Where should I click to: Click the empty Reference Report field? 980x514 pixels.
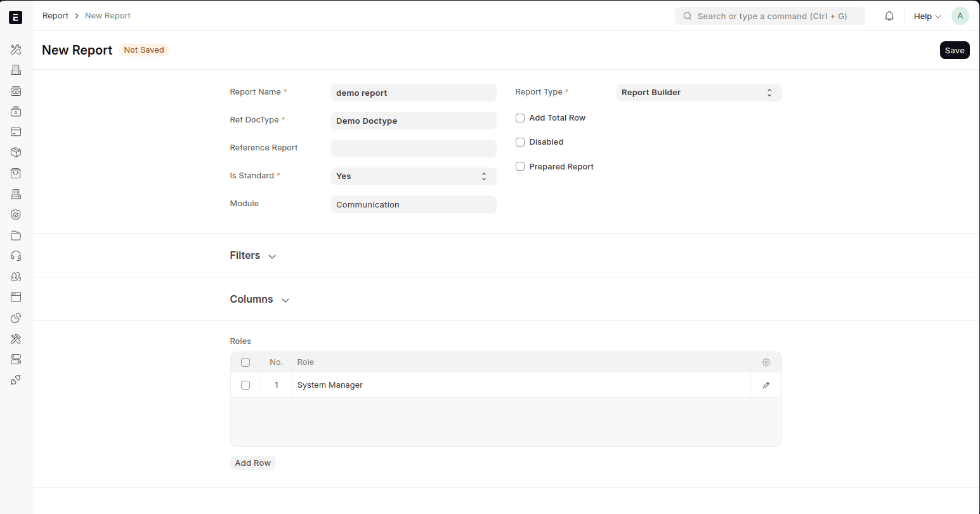click(x=414, y=148)
